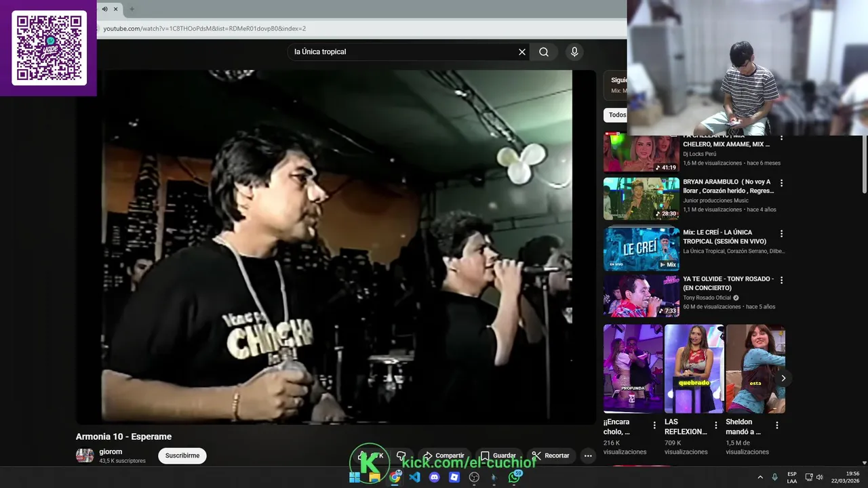Open the LE CREÍ mix thumbnail

642,249
